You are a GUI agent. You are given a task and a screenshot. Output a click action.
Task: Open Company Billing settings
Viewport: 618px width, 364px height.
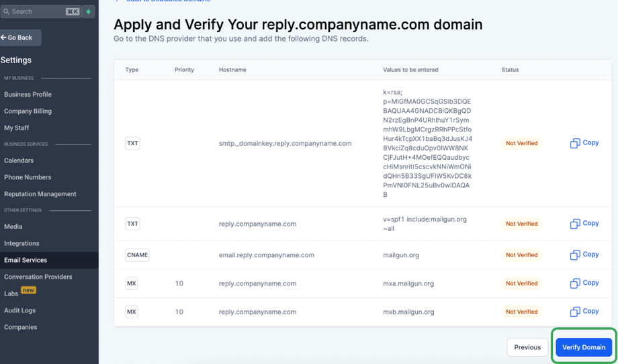pyautogui.click(x=28, y=111)
